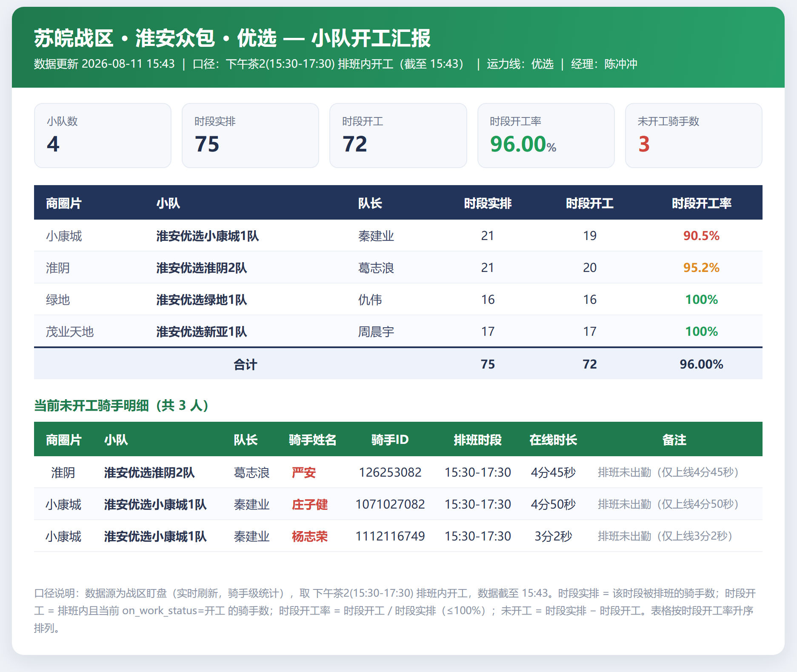Click the 在线时长 header in rider table
This screenshot has height=672, width=797.
[553, 440]
